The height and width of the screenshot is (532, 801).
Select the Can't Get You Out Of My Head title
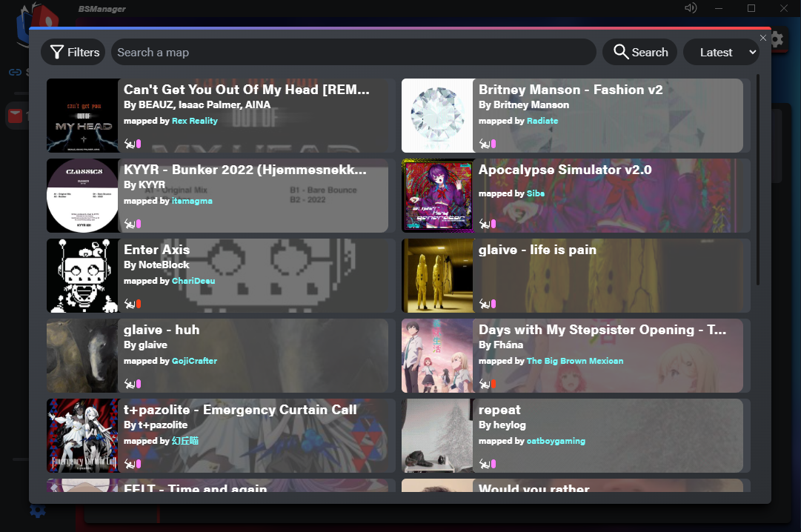point(246,90)
